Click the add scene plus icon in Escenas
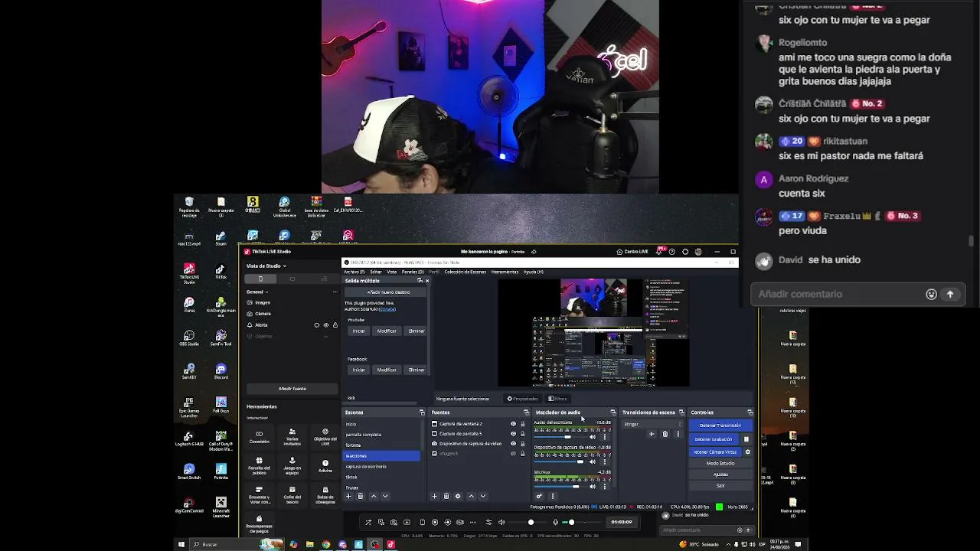 click(348, 496)
